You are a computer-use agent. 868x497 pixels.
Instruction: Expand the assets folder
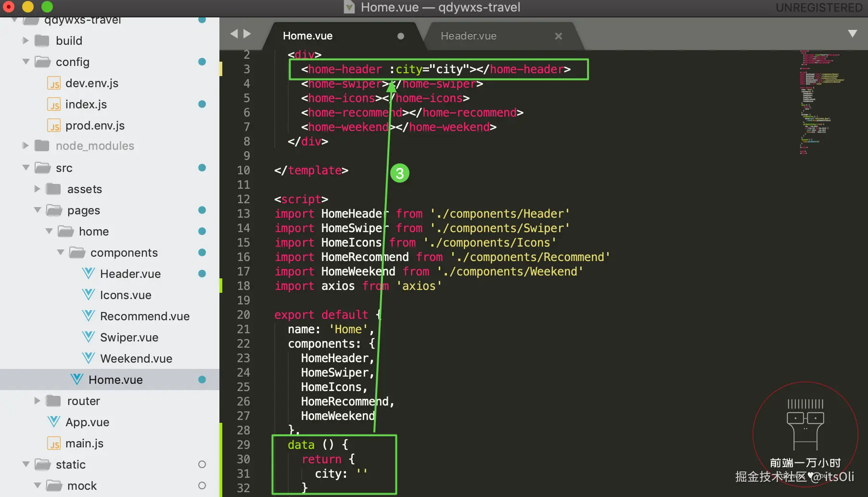coord(38,189)
